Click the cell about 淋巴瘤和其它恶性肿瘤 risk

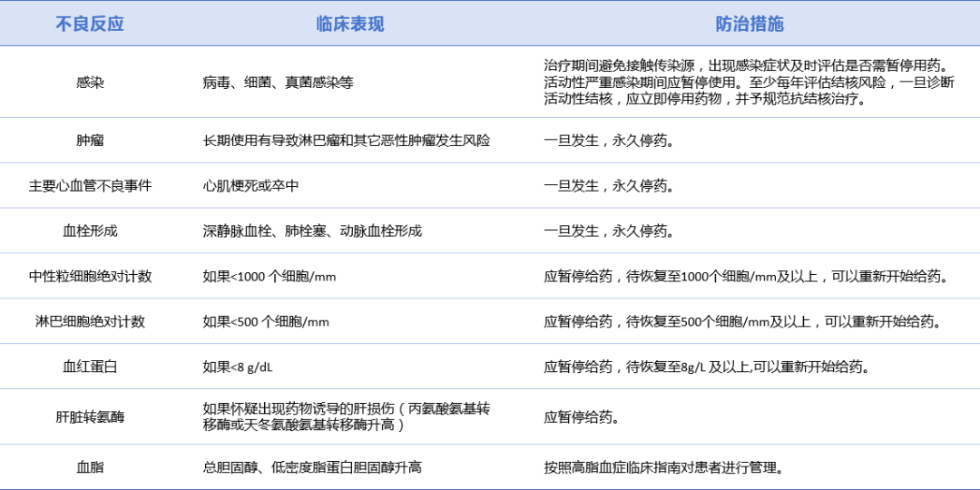347,141
